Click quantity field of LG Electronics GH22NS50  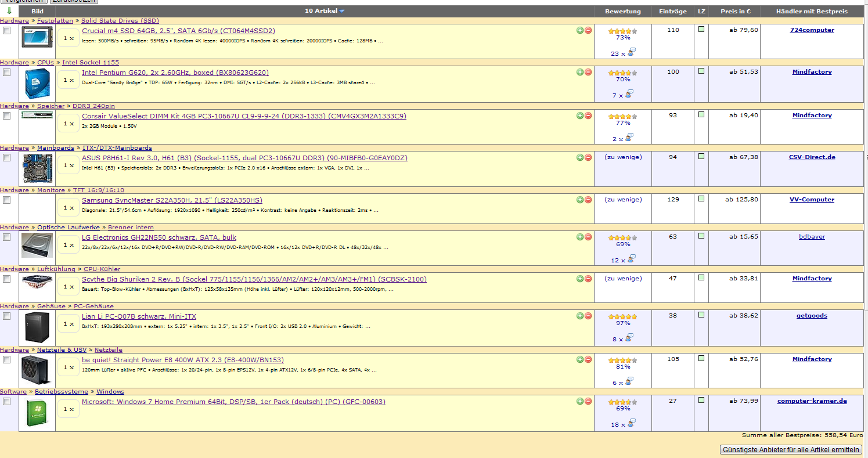69,245
